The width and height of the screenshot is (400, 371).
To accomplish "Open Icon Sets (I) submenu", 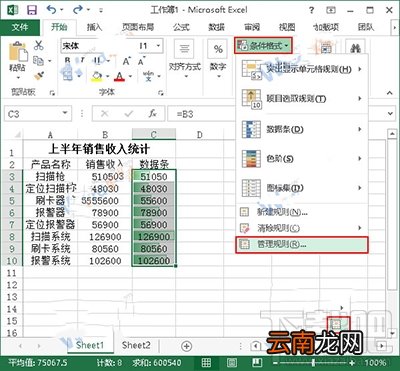I will [x=302, y=188].
